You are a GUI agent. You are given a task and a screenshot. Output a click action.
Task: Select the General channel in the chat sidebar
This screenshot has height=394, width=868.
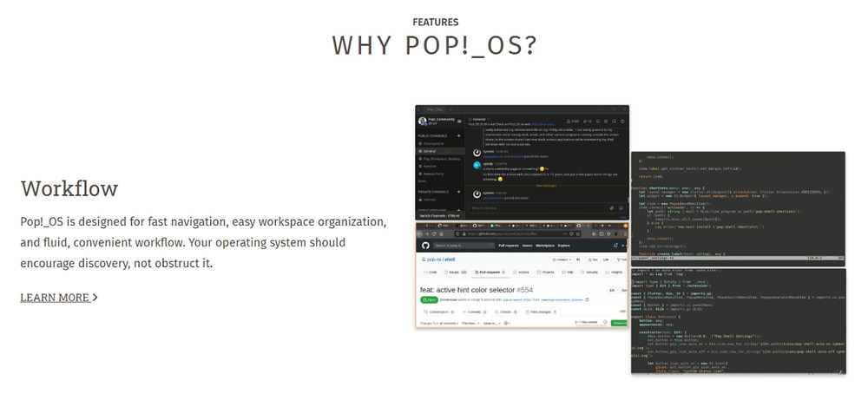click(x=441, y=151)
